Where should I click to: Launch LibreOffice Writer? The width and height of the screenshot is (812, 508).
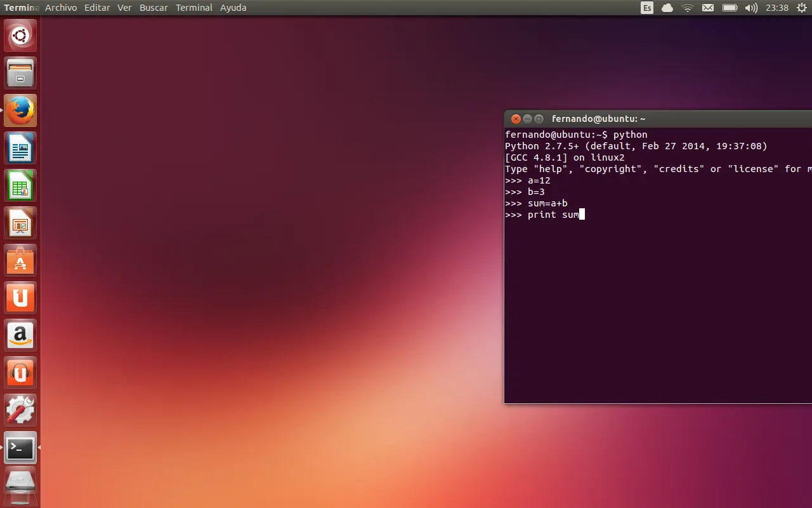tap(20, 148)
